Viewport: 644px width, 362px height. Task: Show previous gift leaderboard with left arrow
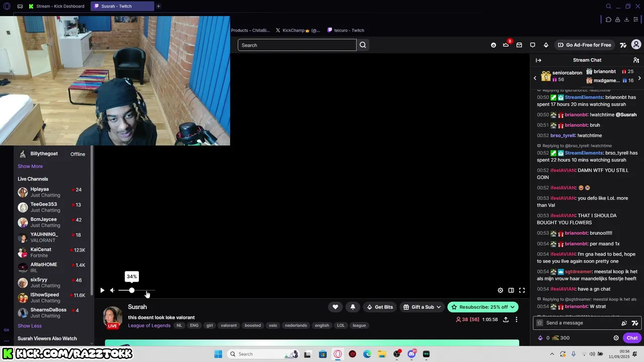pyautogui.click(x=535, y=78)
